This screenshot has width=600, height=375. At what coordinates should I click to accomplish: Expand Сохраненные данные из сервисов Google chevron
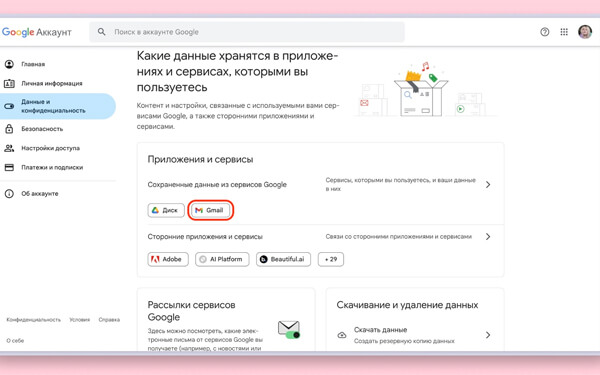(x=488, y=184)
